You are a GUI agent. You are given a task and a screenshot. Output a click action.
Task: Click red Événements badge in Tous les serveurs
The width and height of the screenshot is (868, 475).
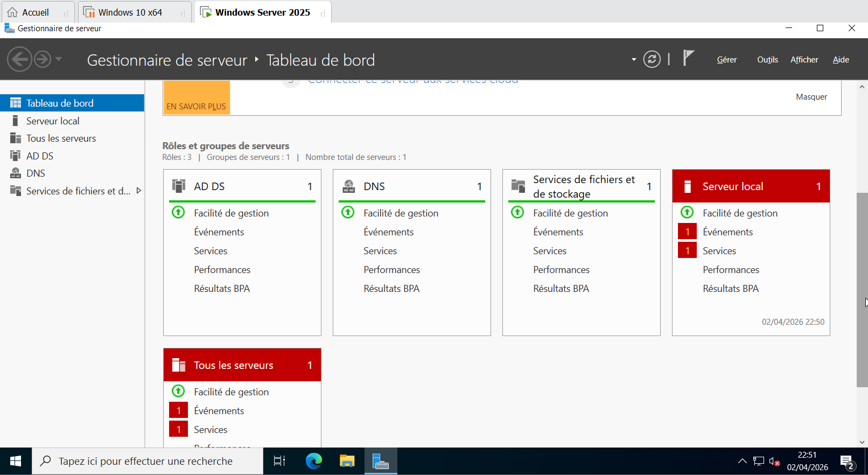tap(178, 410)
